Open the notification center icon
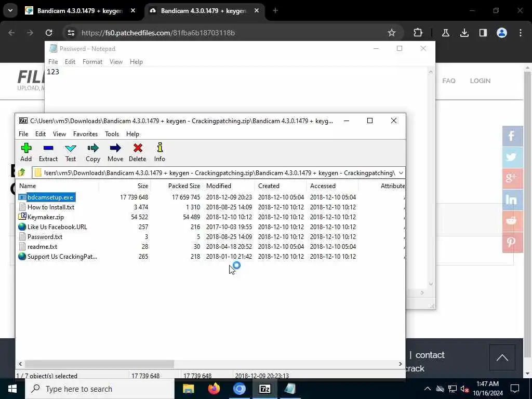The image size is (532, 399). tap(515, 389)
